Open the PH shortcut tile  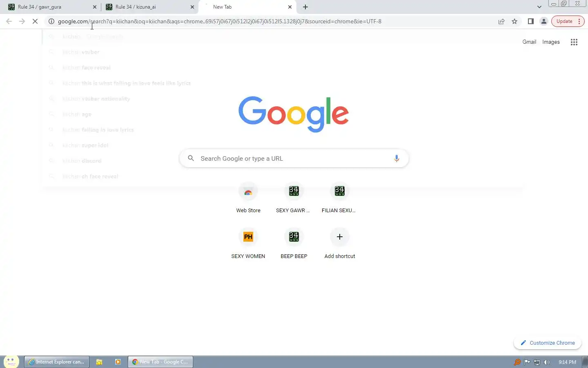248,244
